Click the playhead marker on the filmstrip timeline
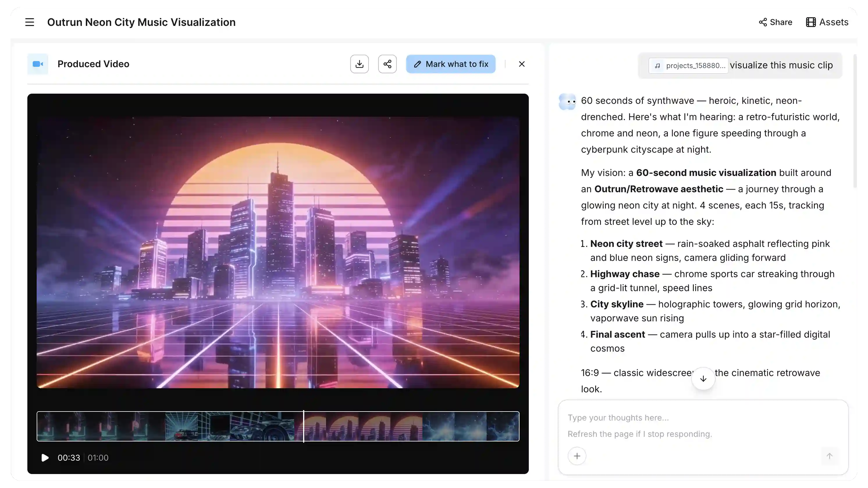This screenshot has width=868, height=488. [x=303, y=426]
